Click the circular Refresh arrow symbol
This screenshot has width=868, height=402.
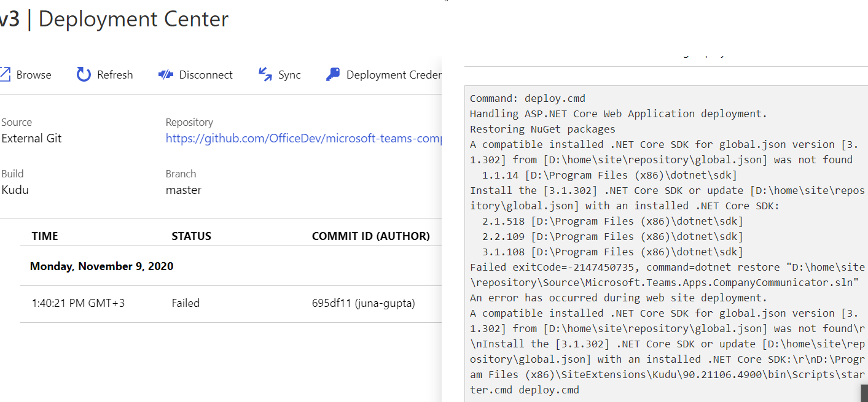coord(83,74)
